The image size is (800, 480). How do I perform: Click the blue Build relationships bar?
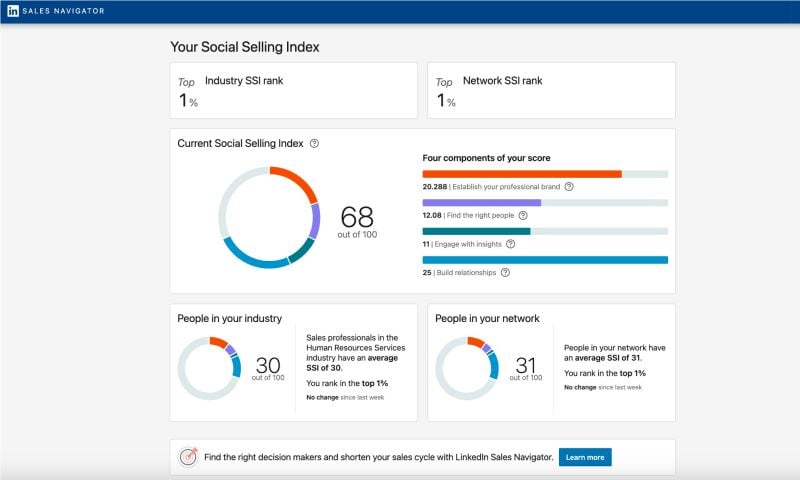(545, 260)
